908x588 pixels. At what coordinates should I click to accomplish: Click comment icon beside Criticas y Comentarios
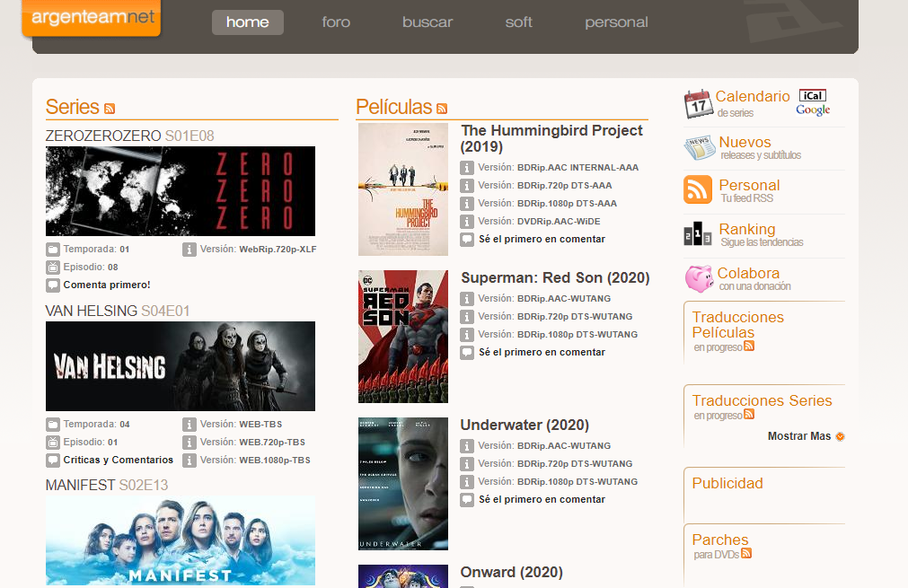click(x=53, y=461)
